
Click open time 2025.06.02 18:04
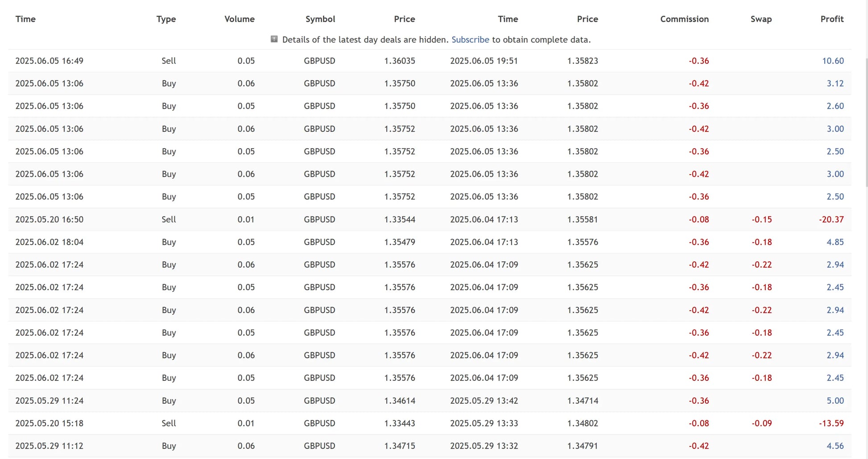[49, 242]
